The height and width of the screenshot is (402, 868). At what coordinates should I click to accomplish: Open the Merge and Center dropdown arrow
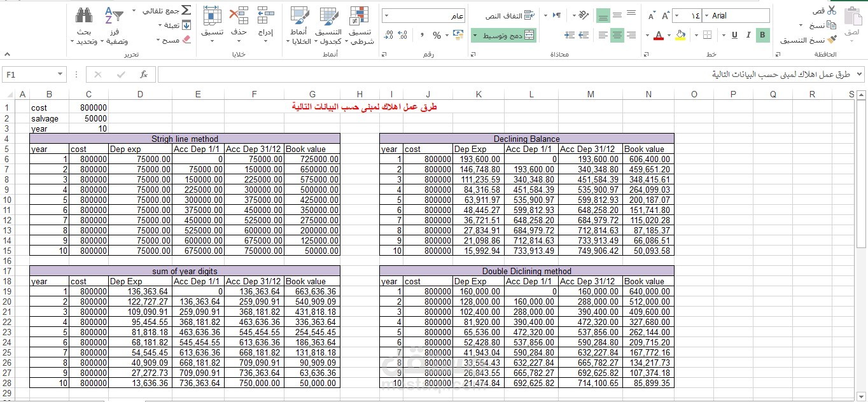pos(475,35)
